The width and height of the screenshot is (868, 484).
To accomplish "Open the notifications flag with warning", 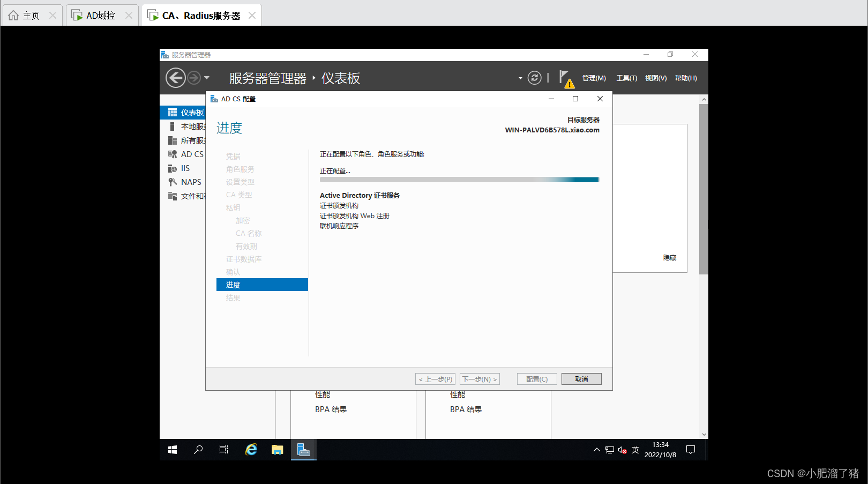I will [566, 79].
